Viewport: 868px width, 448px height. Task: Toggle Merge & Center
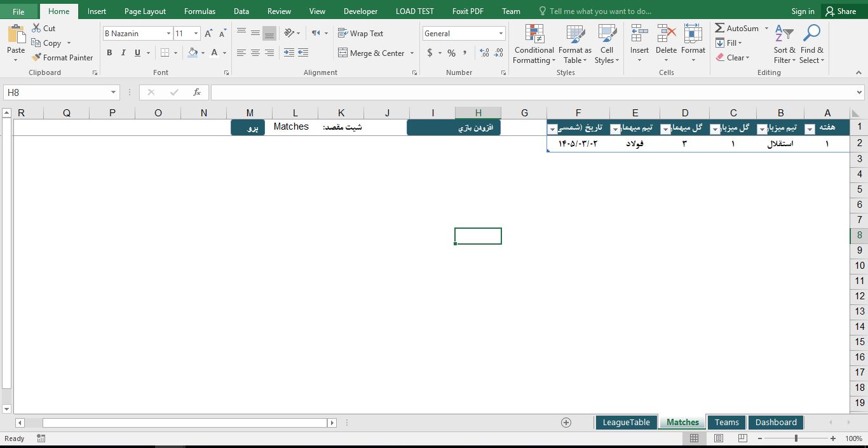pos(372,53)
